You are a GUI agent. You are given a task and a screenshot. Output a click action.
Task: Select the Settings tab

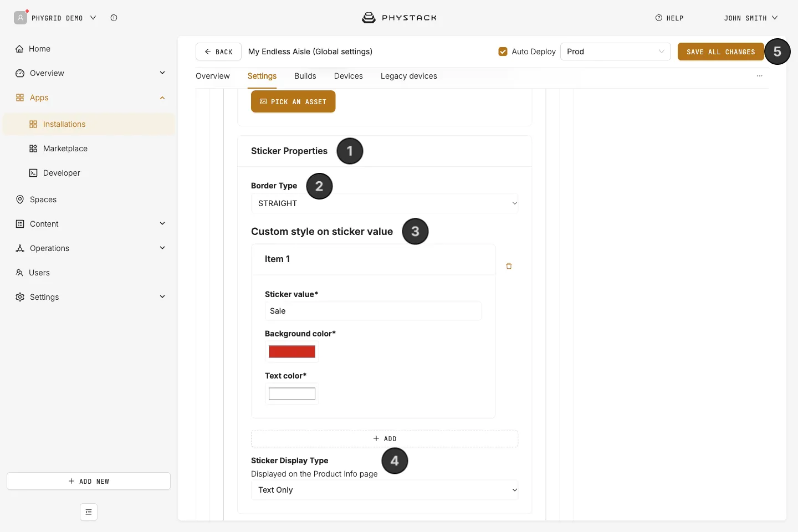coord(262,76)
